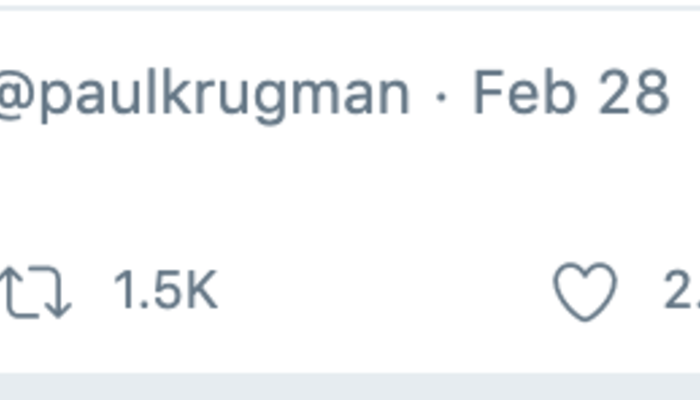Viewport: 700px width, 400px height.
Task: Click the "Feb" month text in the date
Action: click(x=516, y=93)
